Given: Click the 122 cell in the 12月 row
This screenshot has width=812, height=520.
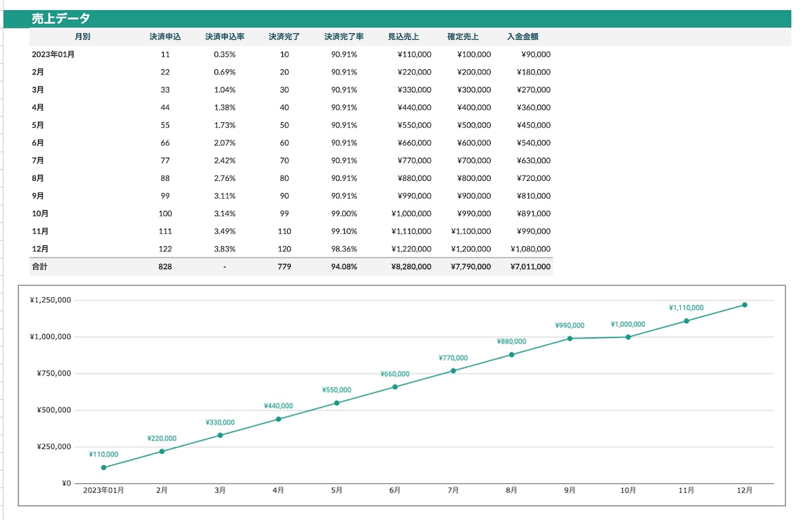Looking at the screenshot, I should pyautogui.click(x=165, y=249).
